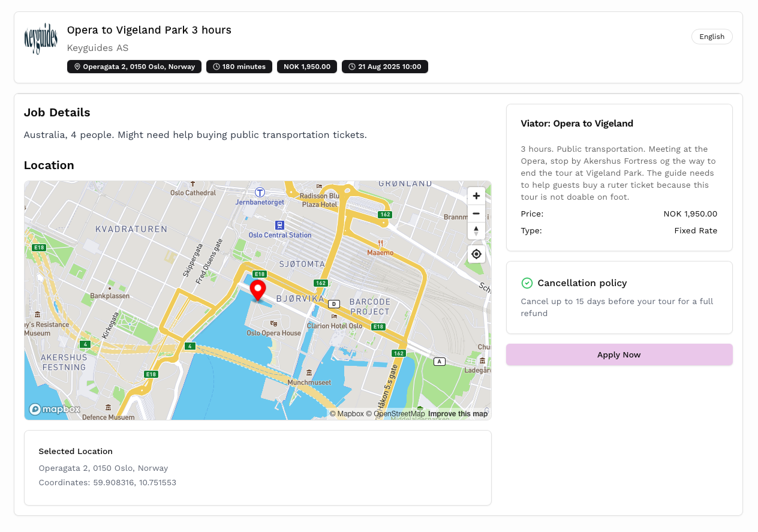Click the Cancellation policy heading
Viewport: 758px width, 532px height.
click(582, 283)
